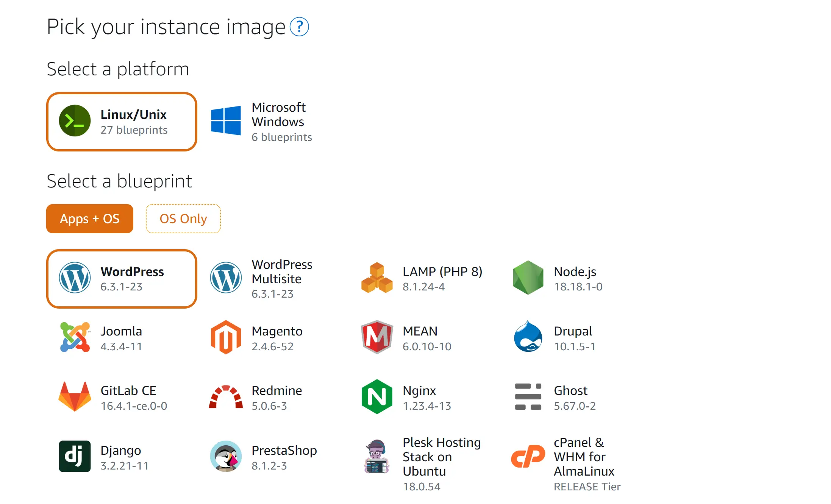
Task: Pick the LAMP (PHP 8) cubes icon
Action: pos(377,278)
